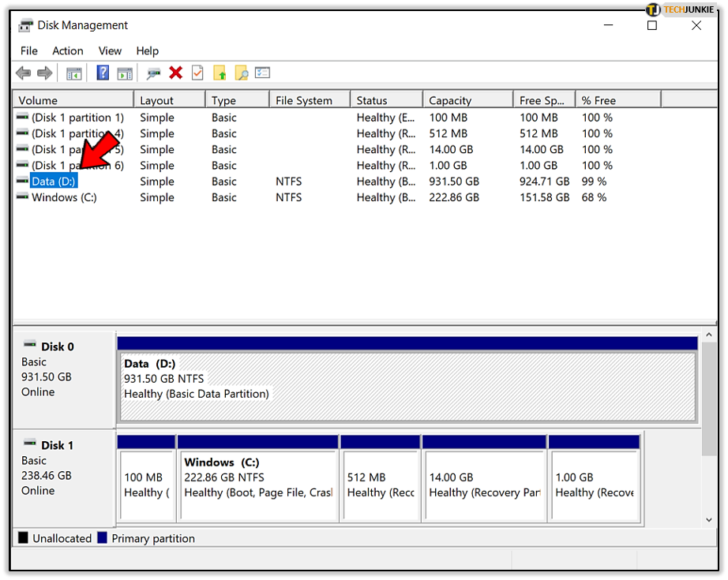The width and height of the screenshot is (728, 580).
Task: Click the disk pane scroll up arrow
Action: (708, 335)
